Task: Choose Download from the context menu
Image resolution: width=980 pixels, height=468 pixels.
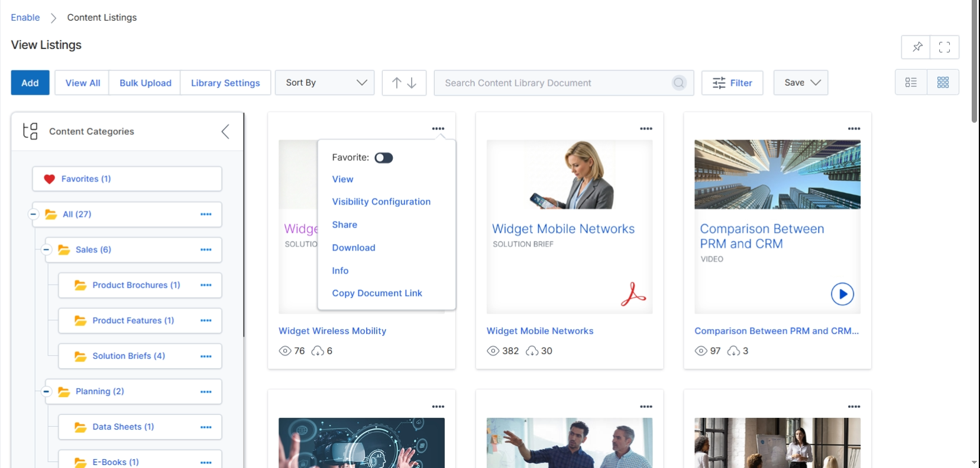Action: [x=354, y=248]
